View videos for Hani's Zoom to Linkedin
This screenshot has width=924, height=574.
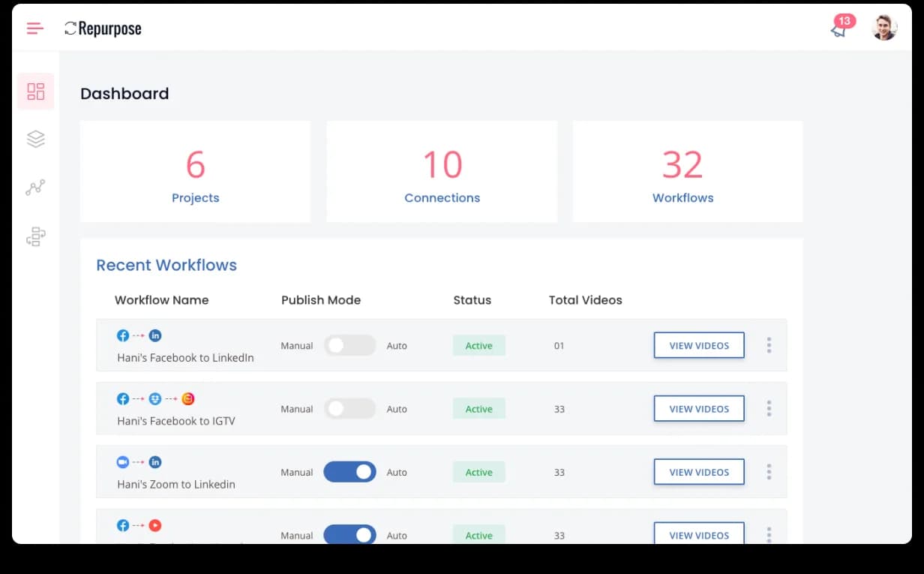[699, 472]
